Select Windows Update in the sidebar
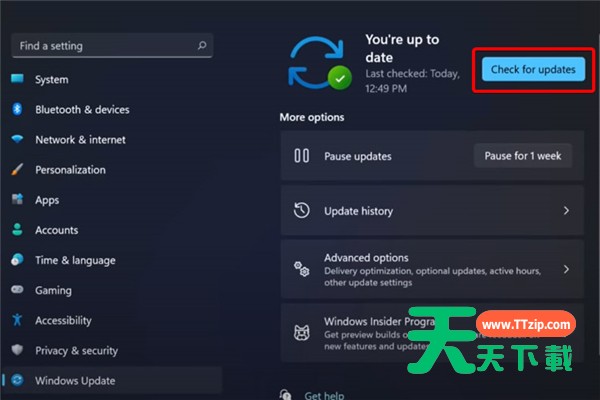 113,380
